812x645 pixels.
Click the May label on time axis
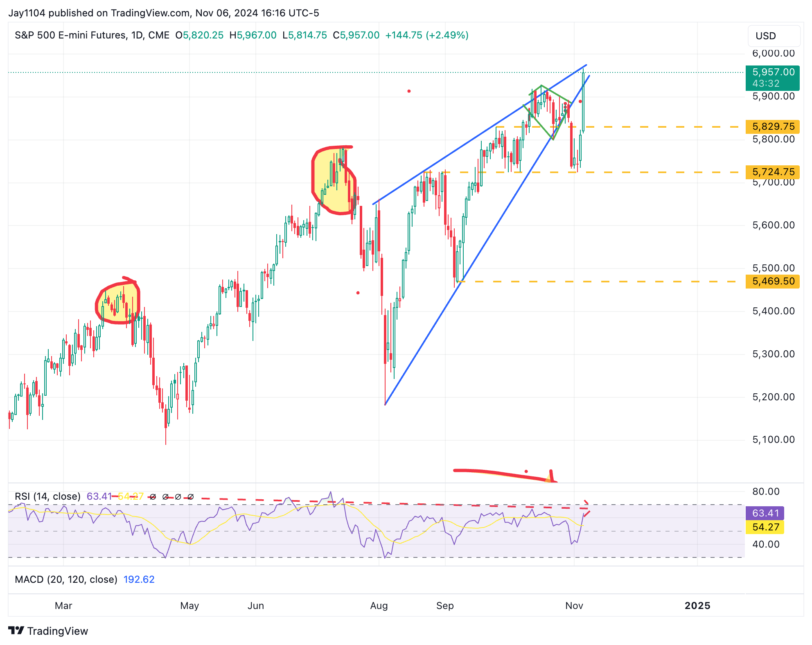point(189,606)
